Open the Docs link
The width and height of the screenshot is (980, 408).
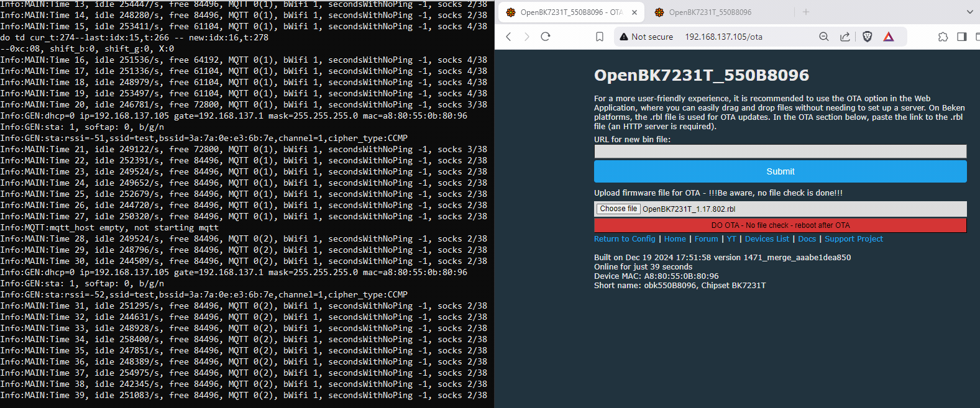tap(807, 238)
